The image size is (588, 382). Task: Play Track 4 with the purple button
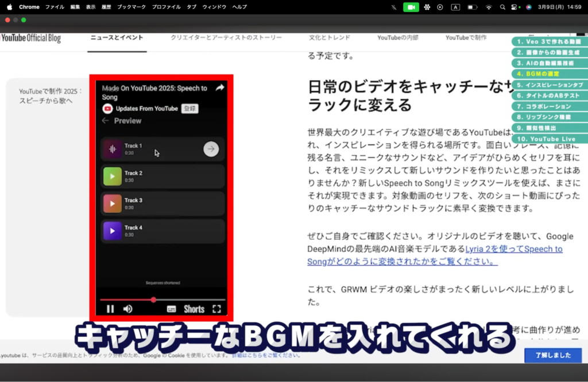click(113, 231)
